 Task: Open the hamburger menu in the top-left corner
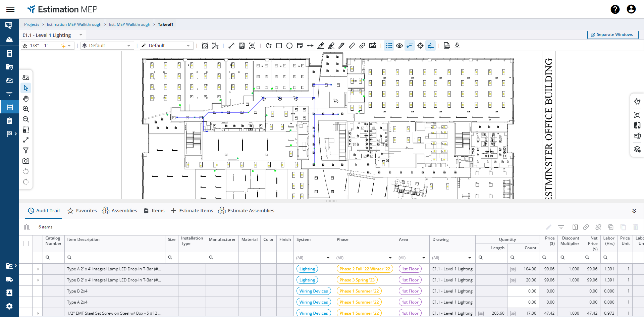click(10, 9)
